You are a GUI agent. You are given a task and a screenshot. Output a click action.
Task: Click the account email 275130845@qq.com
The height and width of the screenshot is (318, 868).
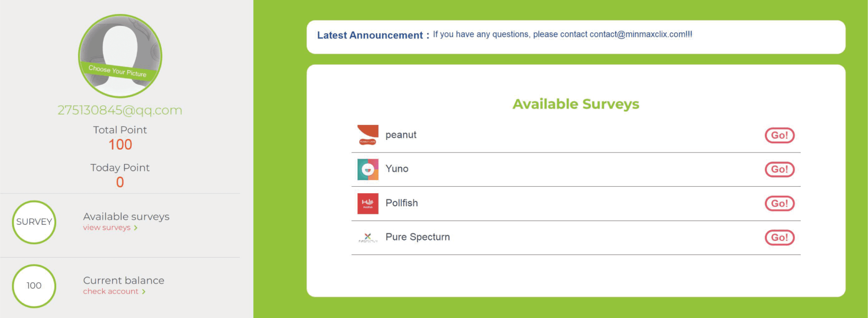coord(120,110)
